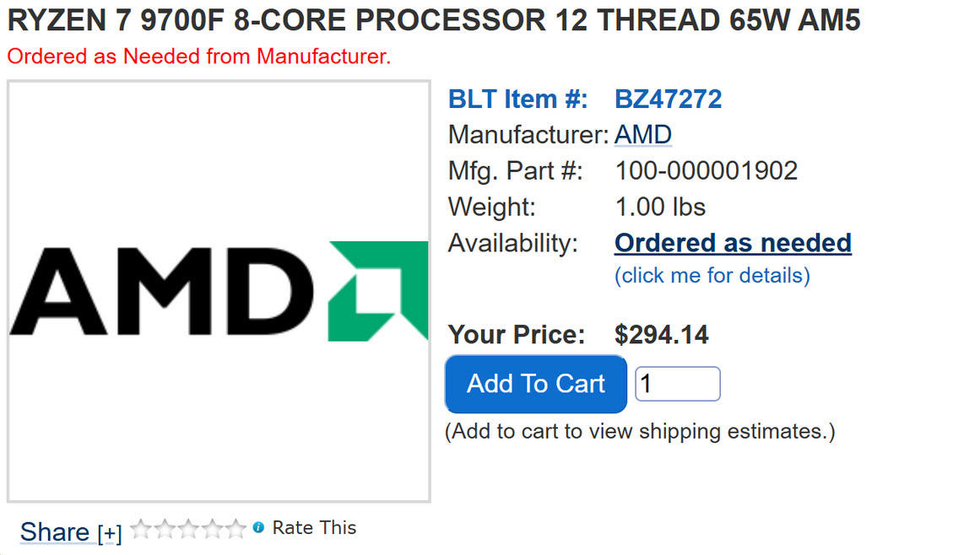Click the Mfg. part number 100-000001902
980x555 pixels.
(x=707, y=171)
